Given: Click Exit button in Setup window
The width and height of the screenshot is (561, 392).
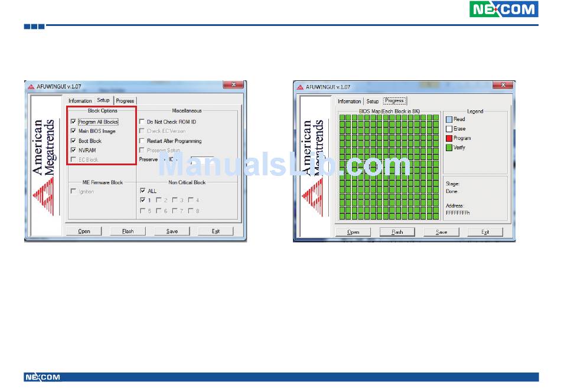Looking at the screenshot, I should pos(216,231).
